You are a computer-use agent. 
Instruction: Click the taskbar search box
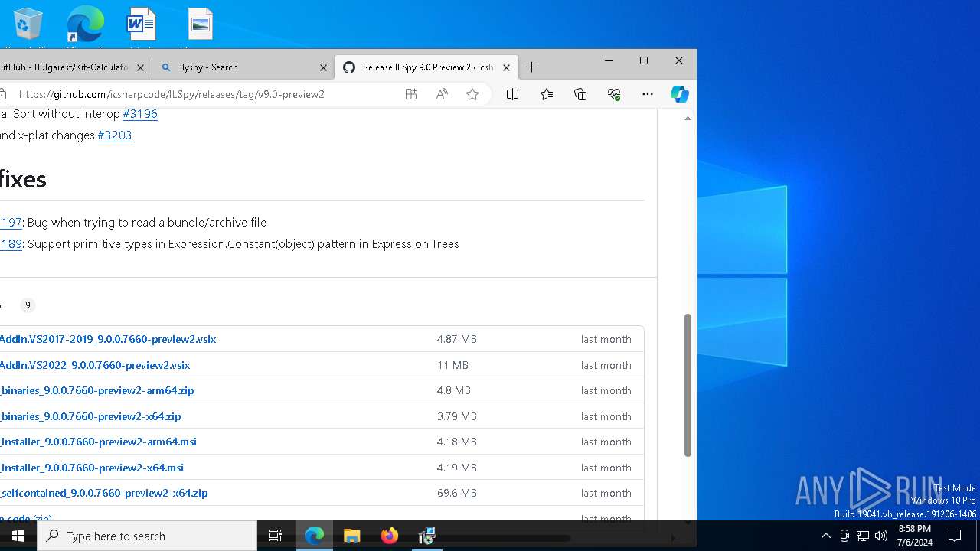click(147, 536)
